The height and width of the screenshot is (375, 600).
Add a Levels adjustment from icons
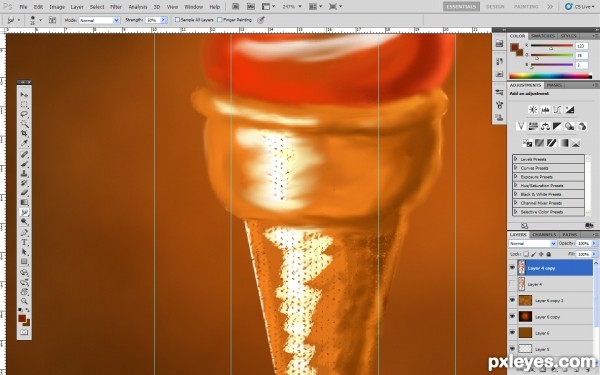tap(545, 110)
